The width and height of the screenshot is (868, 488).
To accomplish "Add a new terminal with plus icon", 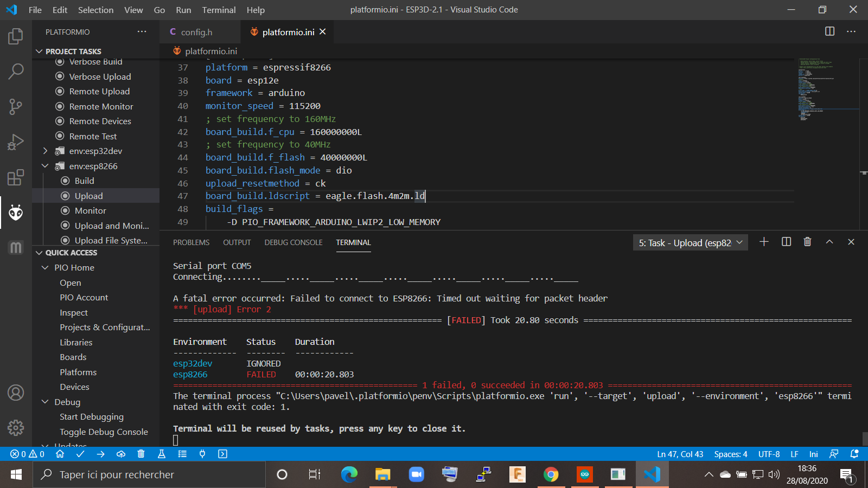I will pyautogui.click(x=764, y=242).
